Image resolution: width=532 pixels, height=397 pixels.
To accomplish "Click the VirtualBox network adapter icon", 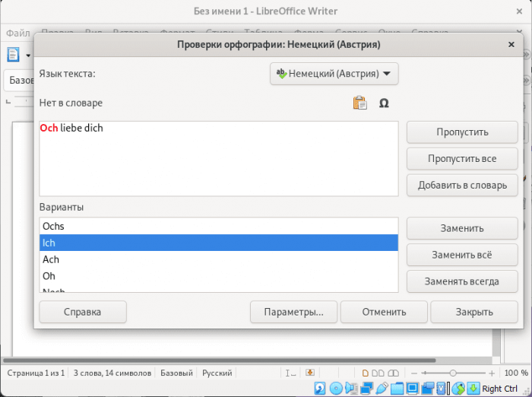I will click(x=366, y=388).
